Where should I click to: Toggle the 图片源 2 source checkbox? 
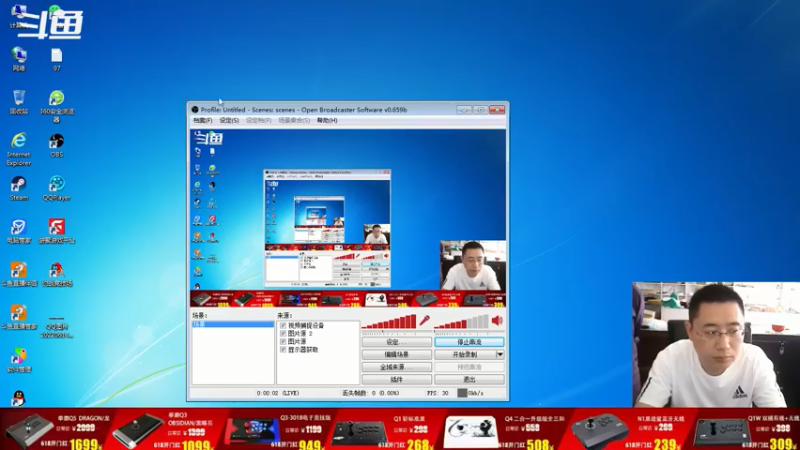(283, 333)
